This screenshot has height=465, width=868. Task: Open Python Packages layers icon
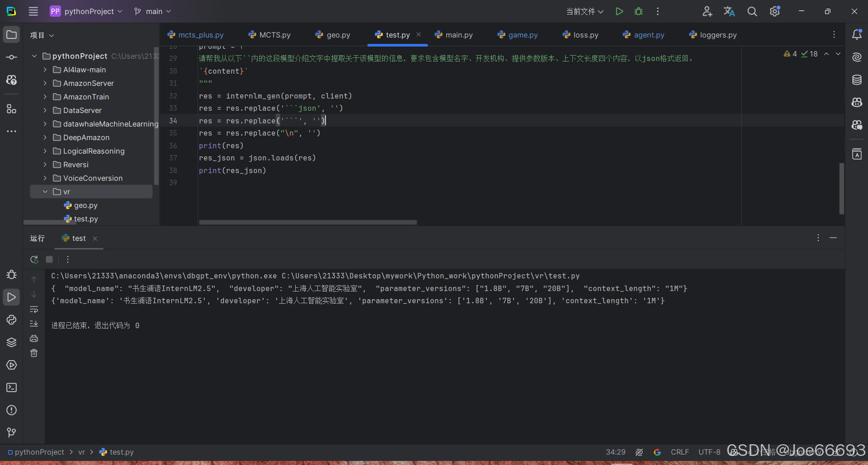12,342
